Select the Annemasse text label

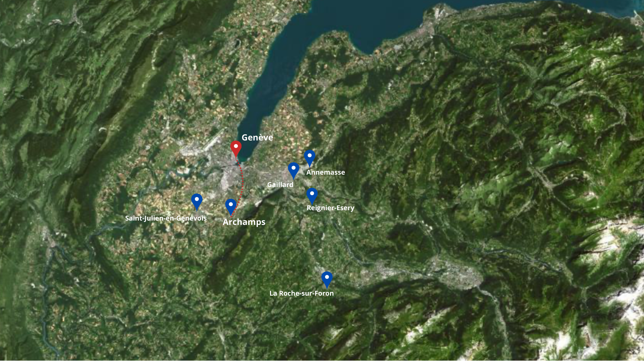point(326,172)
